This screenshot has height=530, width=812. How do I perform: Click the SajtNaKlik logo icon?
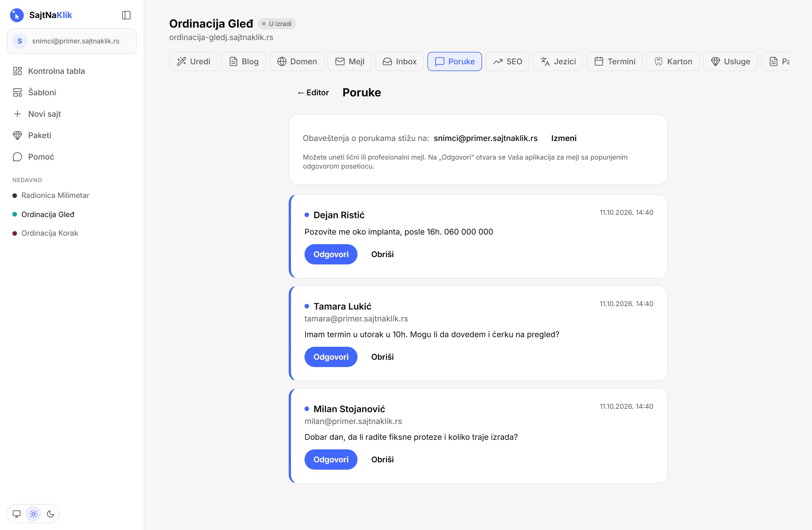pos(17,15)
